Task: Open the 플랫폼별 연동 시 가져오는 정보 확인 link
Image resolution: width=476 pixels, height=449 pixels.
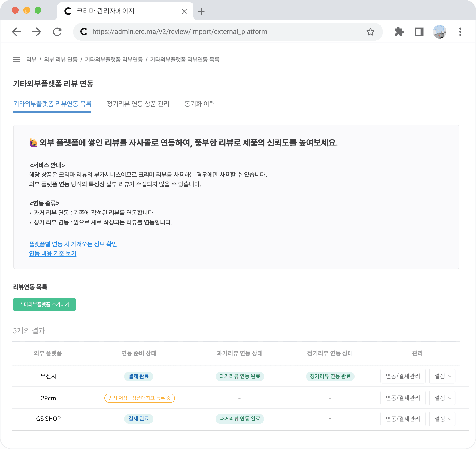Action: click(x=73, y=244)
